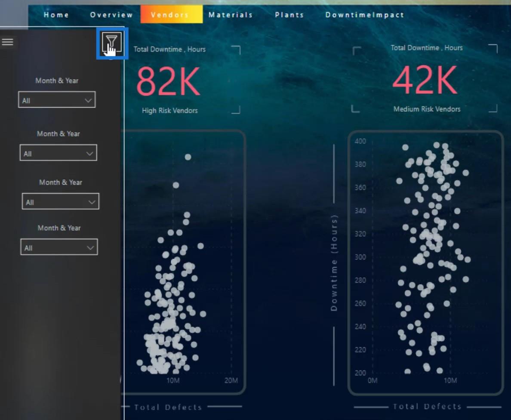Click the first Month & Year All field
511x420 pixels.
click(57, 100)
